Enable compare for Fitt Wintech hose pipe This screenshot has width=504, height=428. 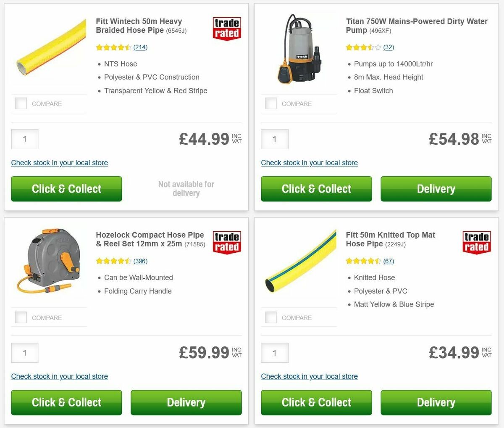coord(21,103)
